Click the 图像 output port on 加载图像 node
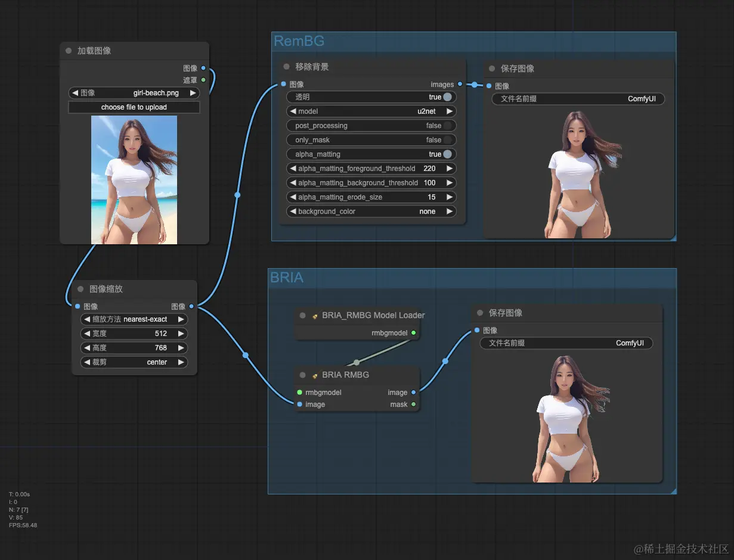 [203, 68]
